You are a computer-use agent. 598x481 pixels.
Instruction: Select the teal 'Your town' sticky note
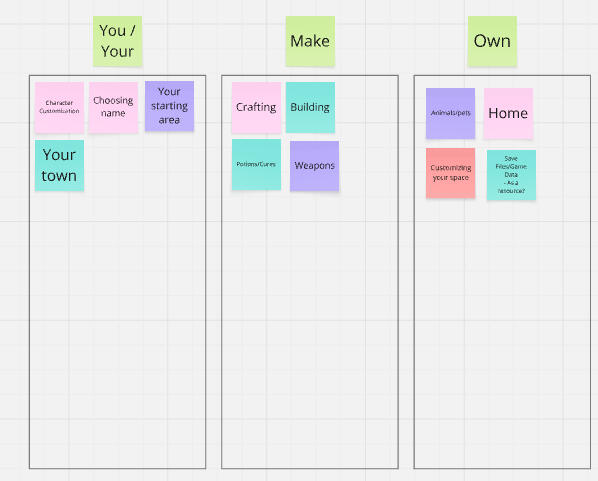pyautogui.click(x=59, y=165)
